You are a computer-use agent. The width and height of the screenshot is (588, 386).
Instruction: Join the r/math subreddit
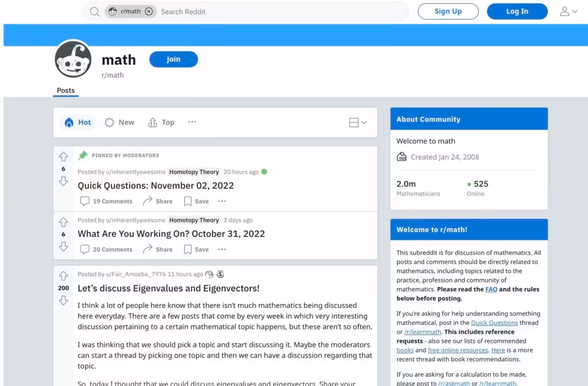point(173,59)
